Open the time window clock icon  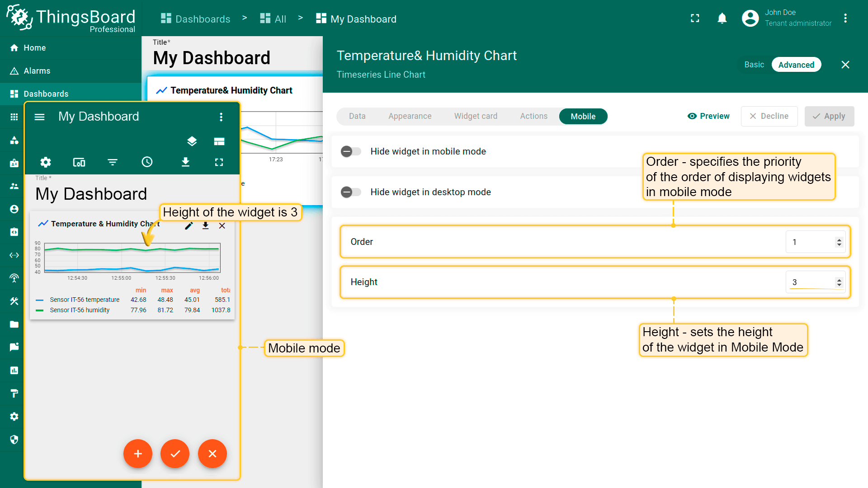pyautogui.click(x=147, y=162)
